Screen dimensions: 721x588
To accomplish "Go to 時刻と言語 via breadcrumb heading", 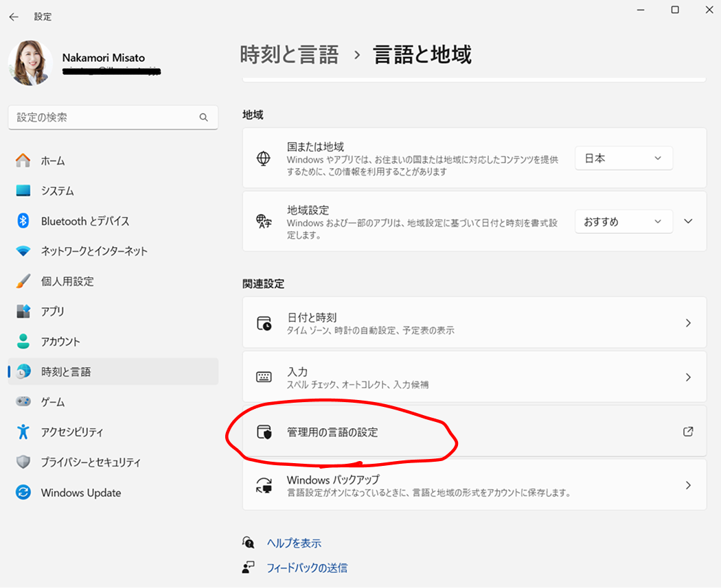I will [289, 55].
